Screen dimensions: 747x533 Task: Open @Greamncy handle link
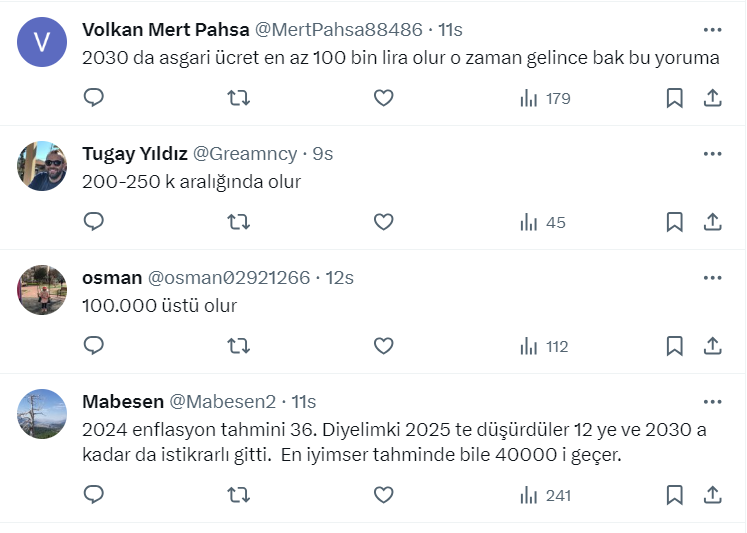244,154
